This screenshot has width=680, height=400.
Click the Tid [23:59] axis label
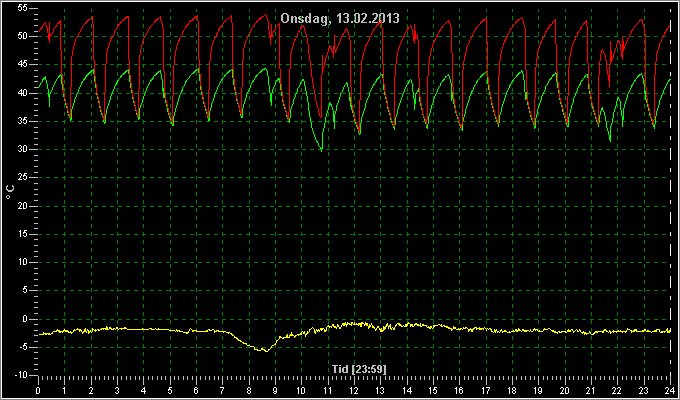(359, 369)
